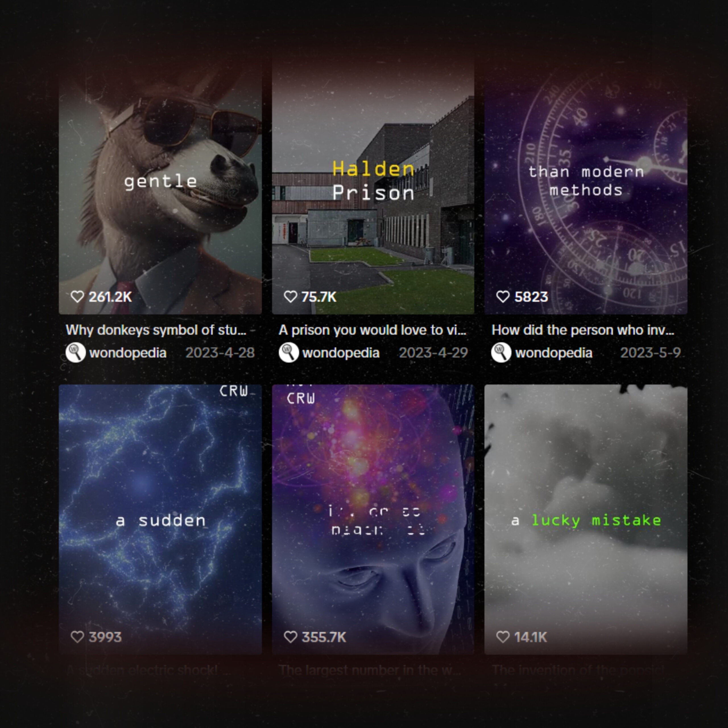Image resolution: width=728 pixels, height=728 pixels.
Task: Open title 'A prison you would love to vi...'
Action: 372,330
